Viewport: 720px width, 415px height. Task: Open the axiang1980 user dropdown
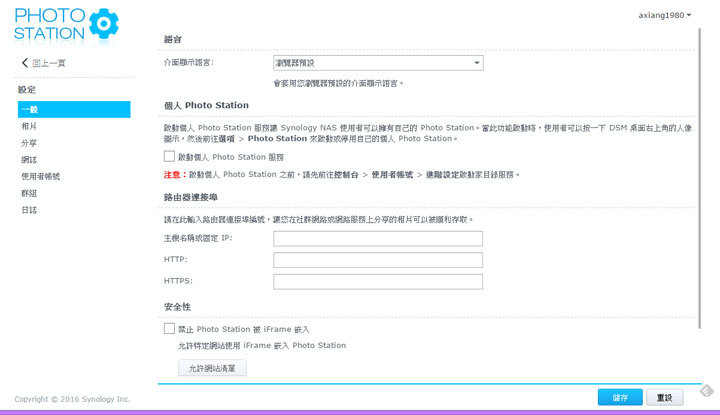coord(664,15)
